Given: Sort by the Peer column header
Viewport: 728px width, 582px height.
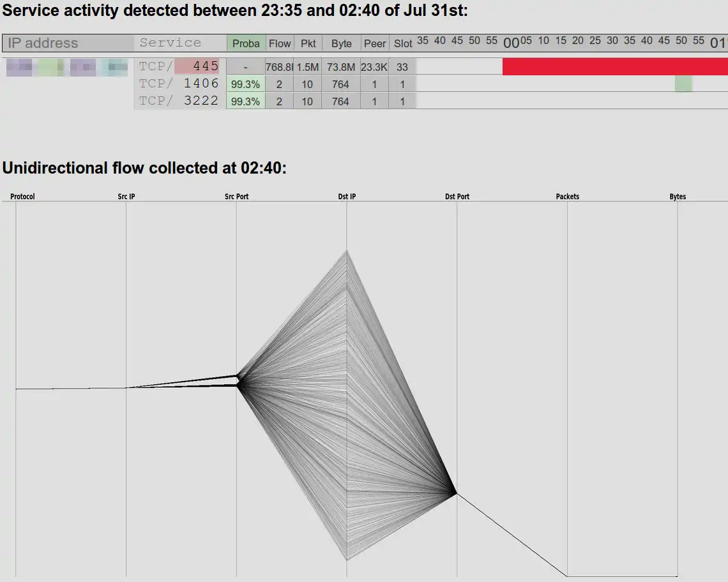Looking at the screenshot, I should (375, 43).
